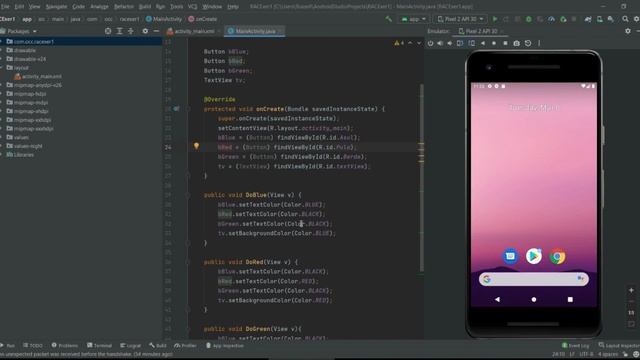Open the app run configuration dropdown
The width and height of the screenshot is (640, 360).
coord(413,19)
